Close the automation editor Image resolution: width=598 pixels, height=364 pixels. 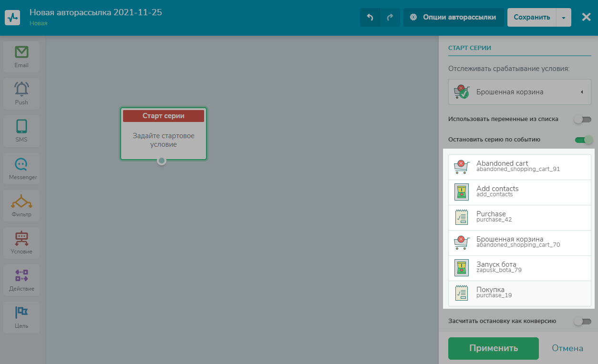point(587,17)
